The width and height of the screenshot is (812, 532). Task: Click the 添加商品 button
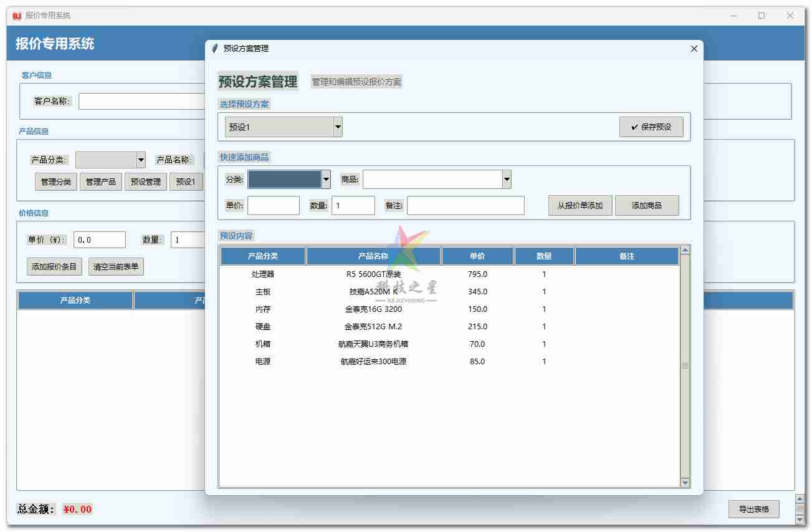pos(646,206)
